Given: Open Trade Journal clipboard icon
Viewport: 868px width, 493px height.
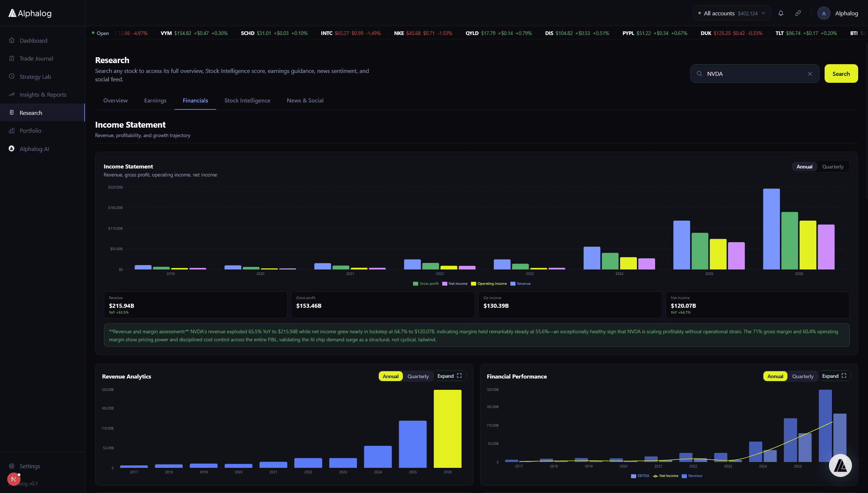Looking at the screenshot, I should click(12, 58).
